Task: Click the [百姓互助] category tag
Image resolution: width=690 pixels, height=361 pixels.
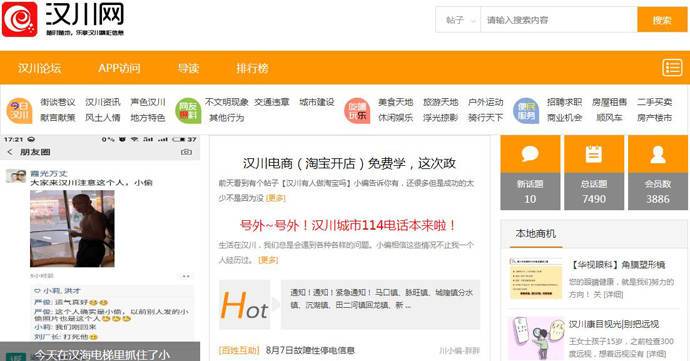Action: (x=239, y=350)
